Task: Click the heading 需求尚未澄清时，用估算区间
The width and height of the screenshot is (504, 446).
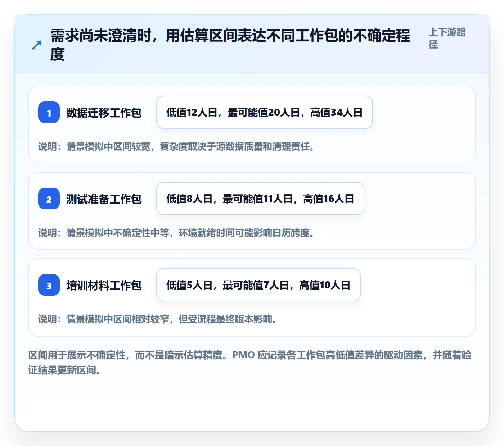Action: click(230, 45)
